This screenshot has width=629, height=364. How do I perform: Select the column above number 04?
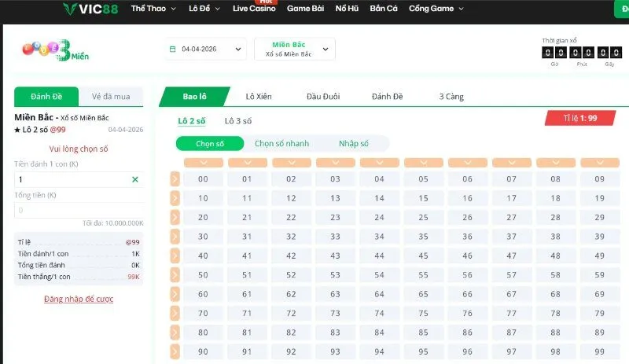[x=380, y=163]
